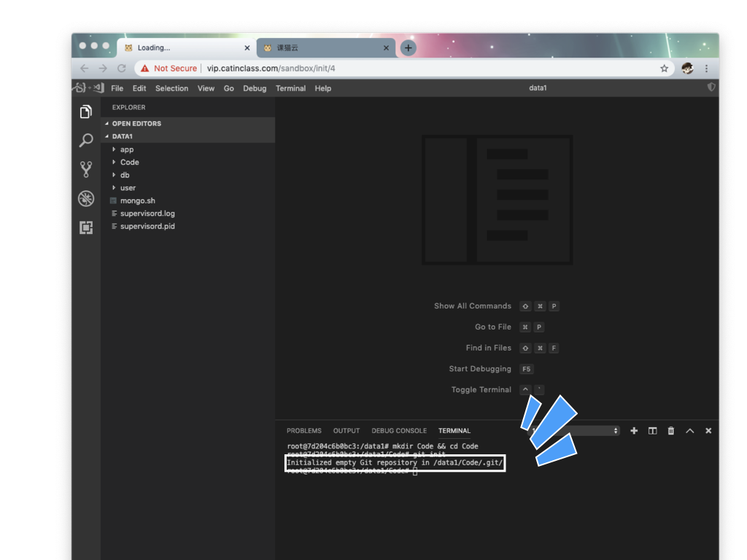Switch to the OUTPUT panel tab
The height and width of the screenshot is (560, 747).
pos(347,430)
